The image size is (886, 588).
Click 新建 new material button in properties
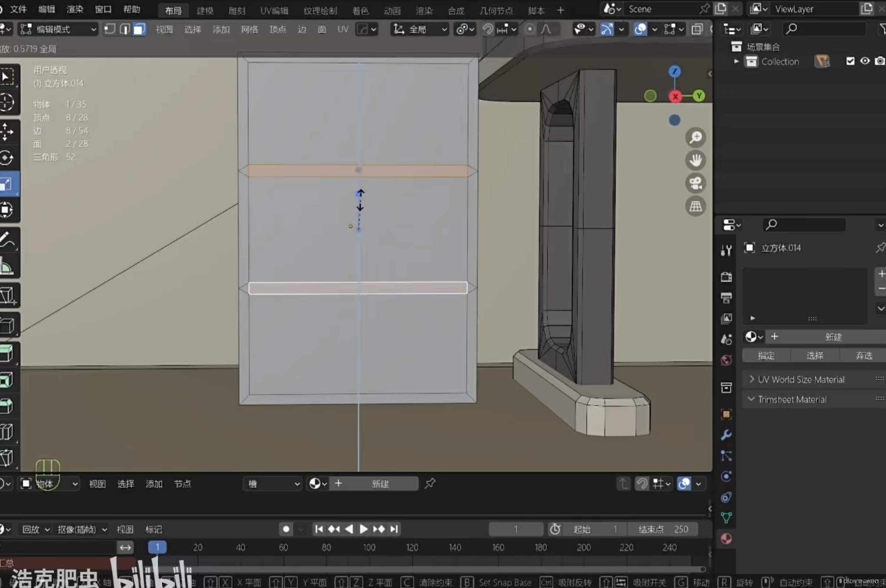[833, 337]
